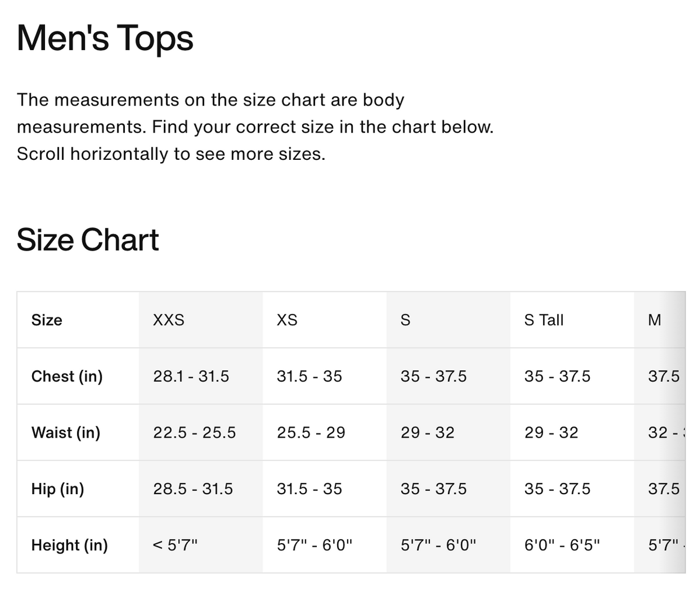
Task: Click the Hip (in) row label
Action: [58, 488]
